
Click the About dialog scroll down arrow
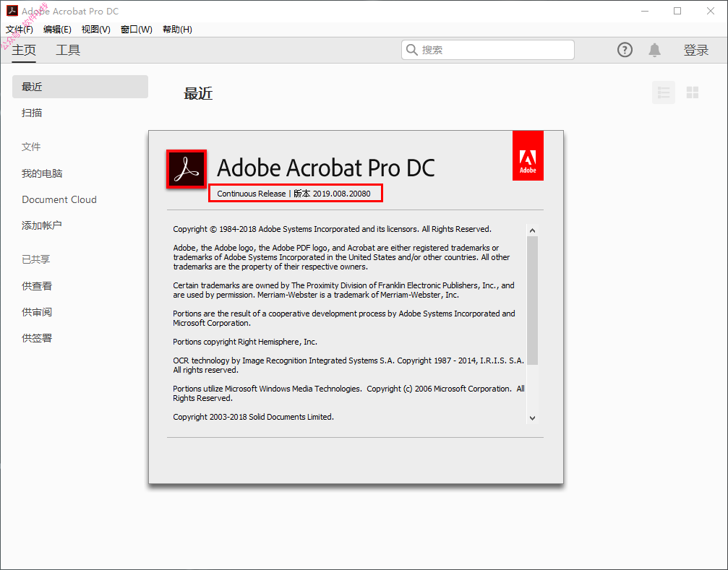[533, 418]
